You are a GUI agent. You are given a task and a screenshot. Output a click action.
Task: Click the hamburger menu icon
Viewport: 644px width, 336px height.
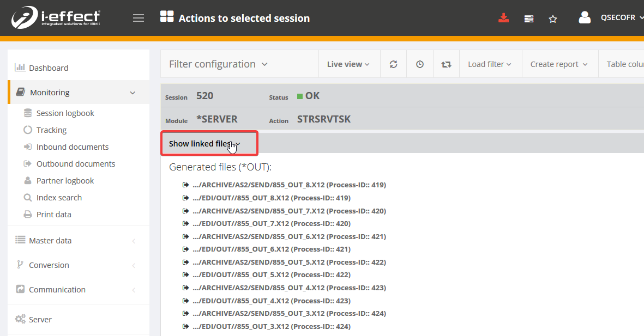(x=139, y=18)
